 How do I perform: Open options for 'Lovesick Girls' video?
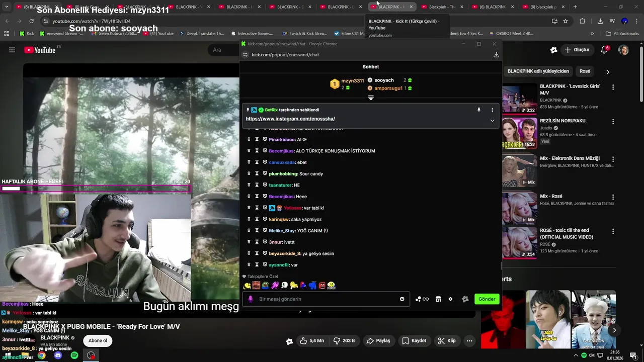point(613,87)
